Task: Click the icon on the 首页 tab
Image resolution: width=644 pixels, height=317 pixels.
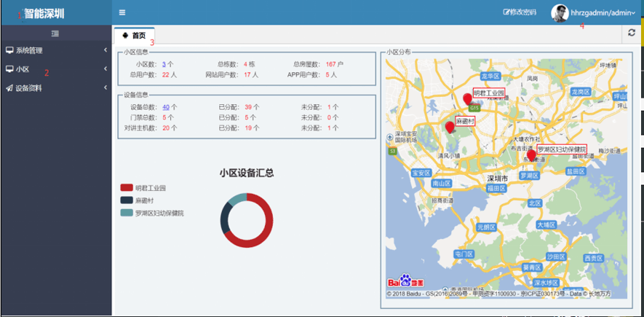Action: (126, 36)
